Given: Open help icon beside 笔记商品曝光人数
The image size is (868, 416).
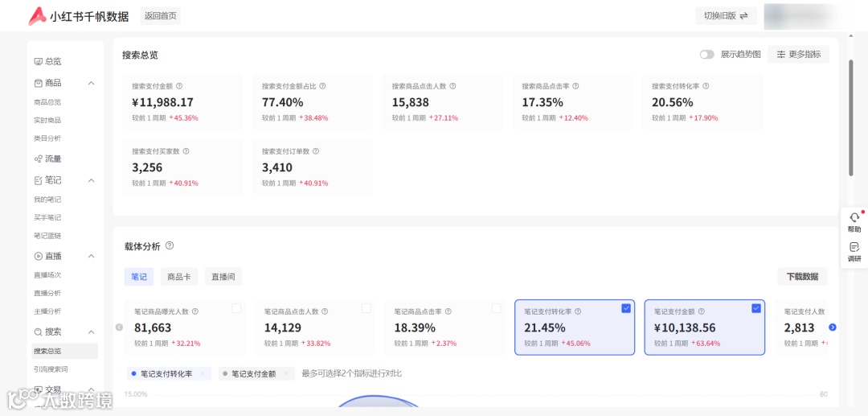Looking at the screenshot, I should coord(194,312).
